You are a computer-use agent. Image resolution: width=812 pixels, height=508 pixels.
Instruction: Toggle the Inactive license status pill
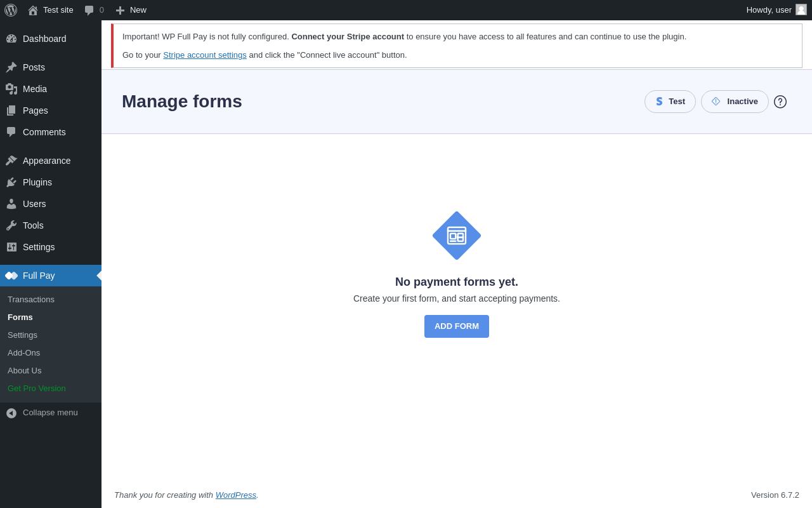[735, 102]
